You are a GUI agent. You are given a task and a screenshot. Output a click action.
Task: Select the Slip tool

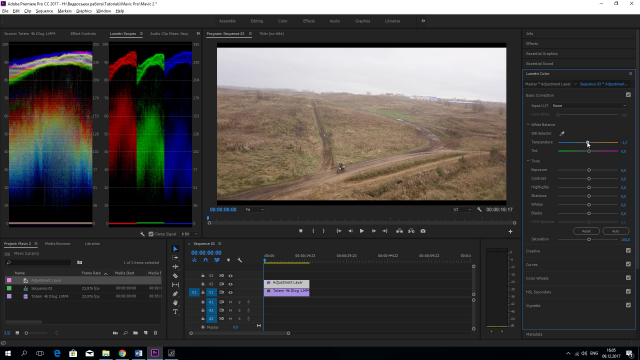tap(175, 284)
